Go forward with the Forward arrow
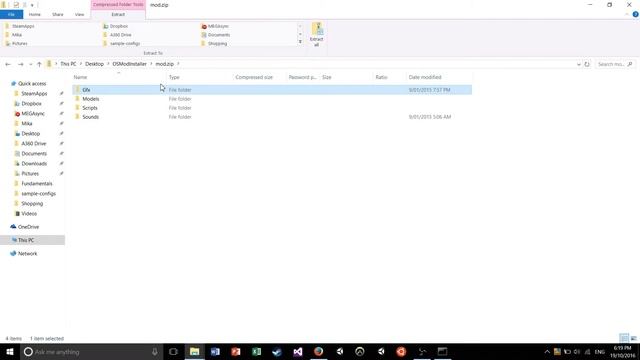This screenshot has width=640, height=360. 20,64
